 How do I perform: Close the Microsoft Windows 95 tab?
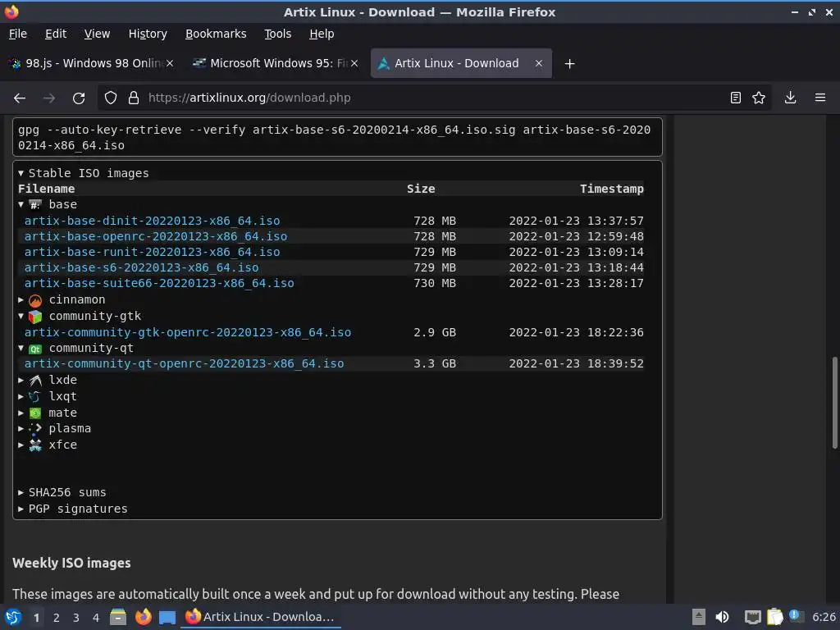point(354,63)
